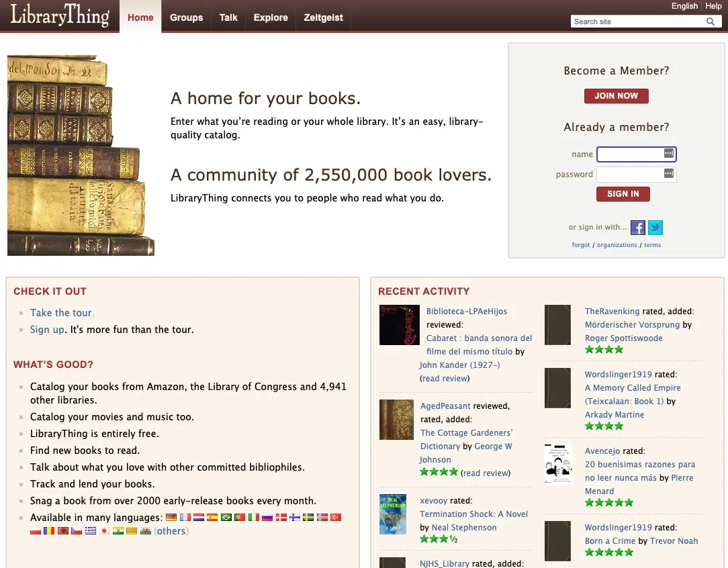The height and width of the screenshot is (568, 728).
Task: Switch to the Talk tab
Action: pyautogui.click(x=228, y=18)
